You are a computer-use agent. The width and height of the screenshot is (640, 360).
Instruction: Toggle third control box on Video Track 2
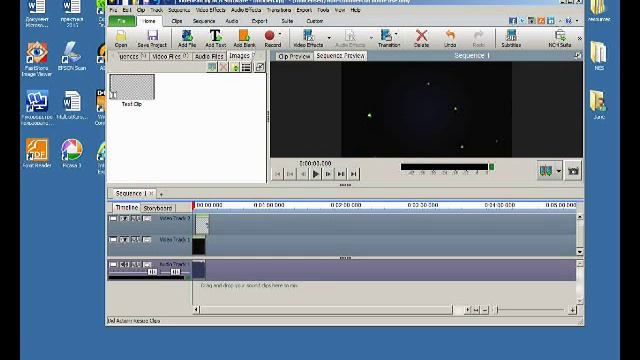(x=135, y=219)
